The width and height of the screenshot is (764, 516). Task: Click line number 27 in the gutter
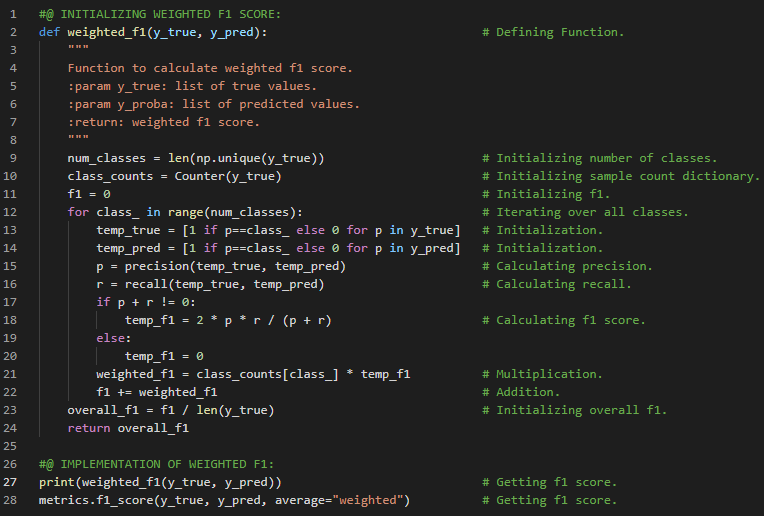pyautogui.click(x=17, y=482)
